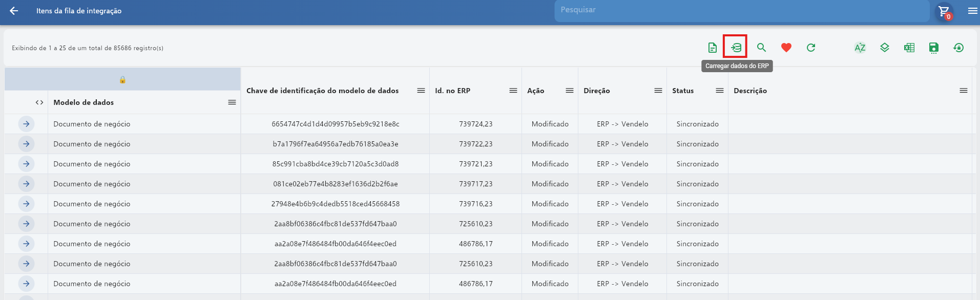Click the green save icon
Viewport: 980px width, 300px height.
tap(933, 48)
